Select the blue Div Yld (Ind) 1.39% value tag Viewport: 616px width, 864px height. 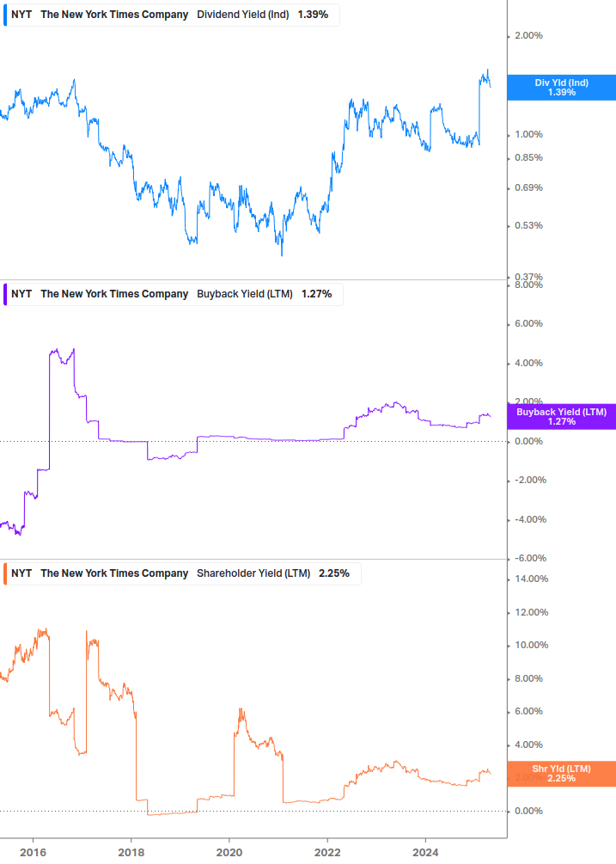tap(561, 87)
